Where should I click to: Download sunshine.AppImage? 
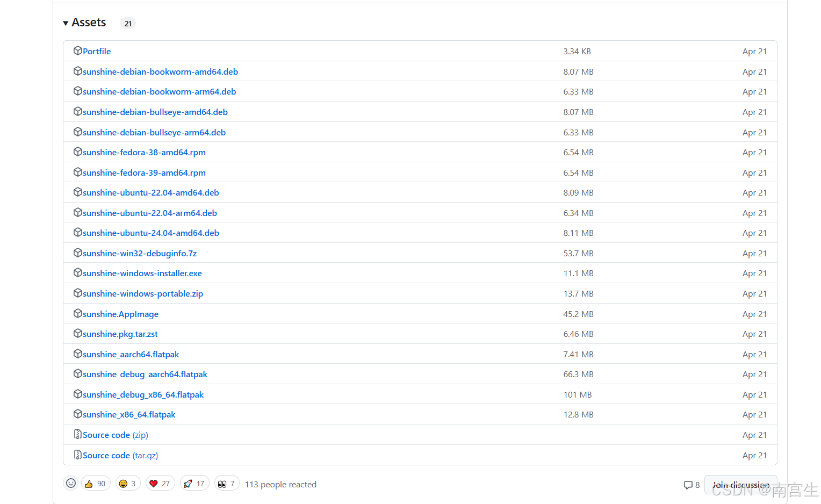(120, 314)
